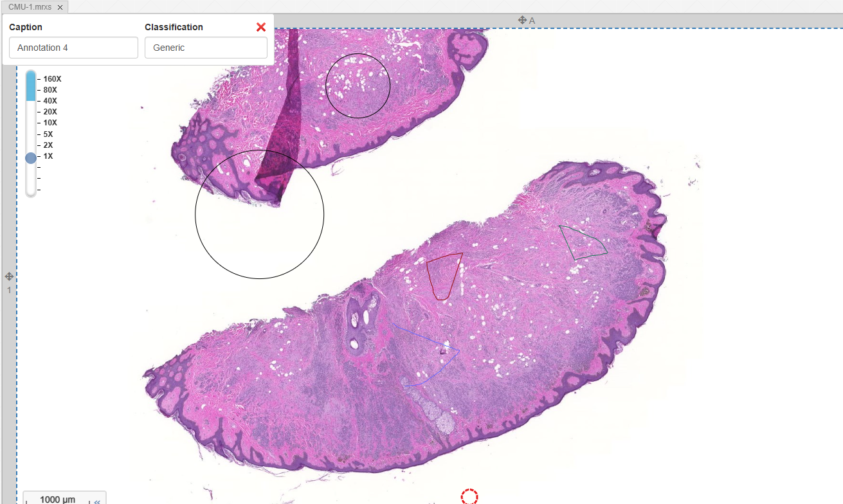Select the red dashed circle marker
This screenshot has height=504, width=843.
pyautogui.click(x=469, y=496)
